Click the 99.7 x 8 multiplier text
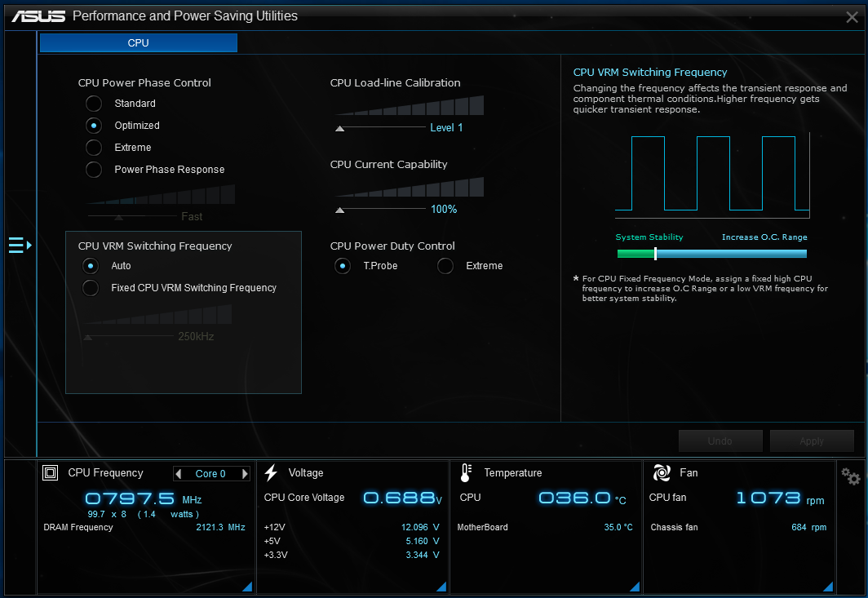Image resolution: width=868 pixels, height=598 pixels. click(x=107, y=515)
